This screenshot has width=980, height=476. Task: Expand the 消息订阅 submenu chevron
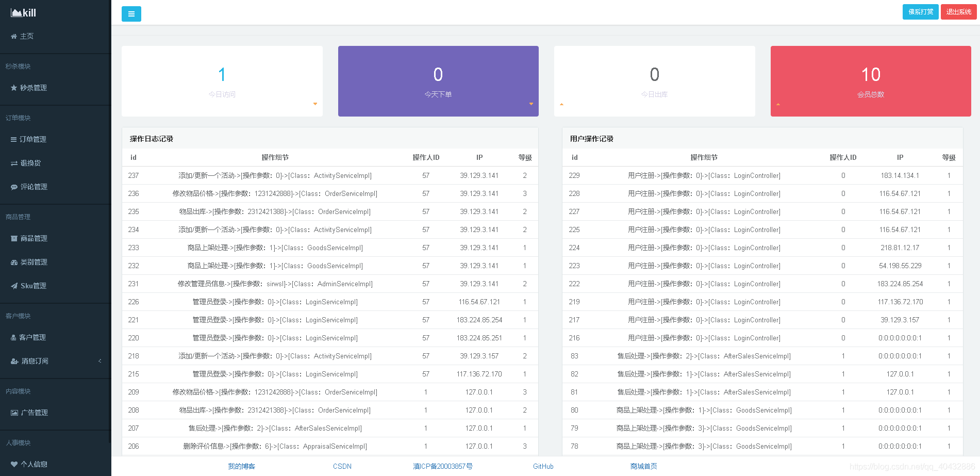[x=99, y=361]
